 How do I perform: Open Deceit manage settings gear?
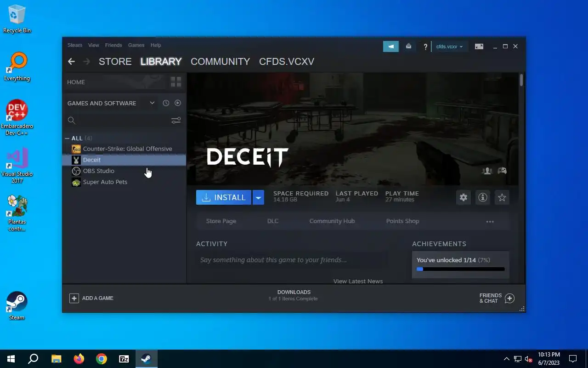(x=464, y=197)
